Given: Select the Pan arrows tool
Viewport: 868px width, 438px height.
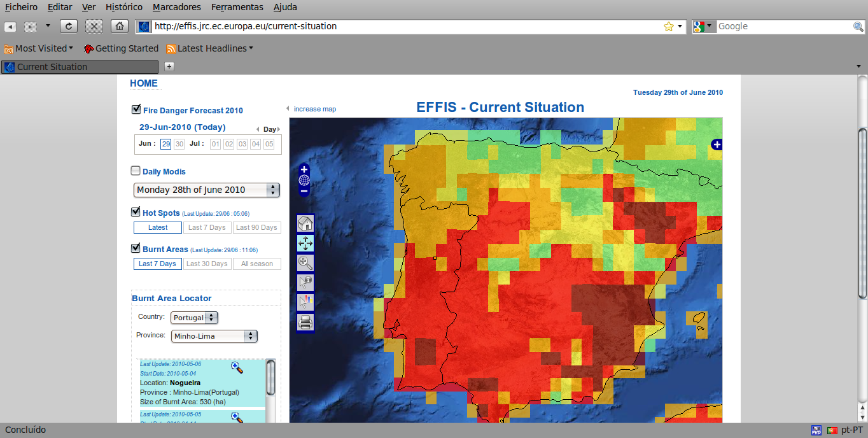Looking at the screenshot, I should point(305,243).
